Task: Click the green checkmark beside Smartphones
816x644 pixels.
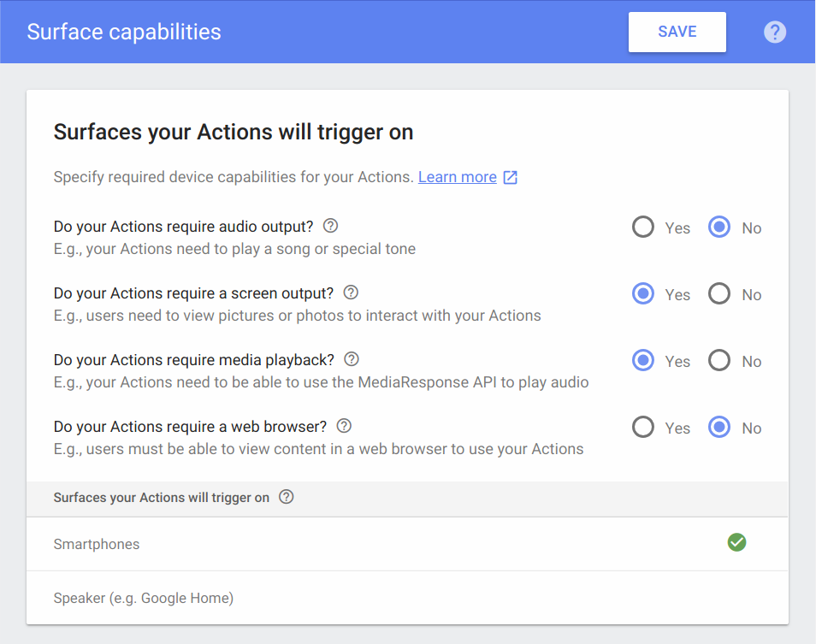Action: click(x=736, y=542)
